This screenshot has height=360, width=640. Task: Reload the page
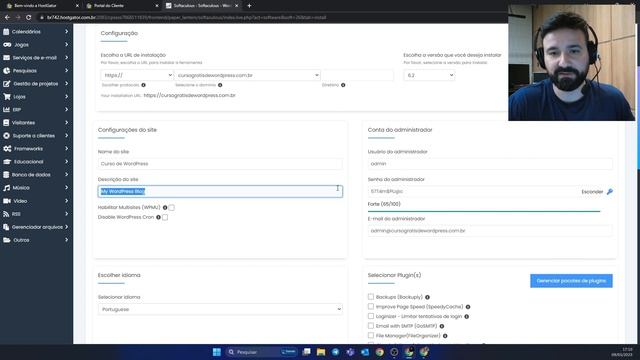pos(29,18)
